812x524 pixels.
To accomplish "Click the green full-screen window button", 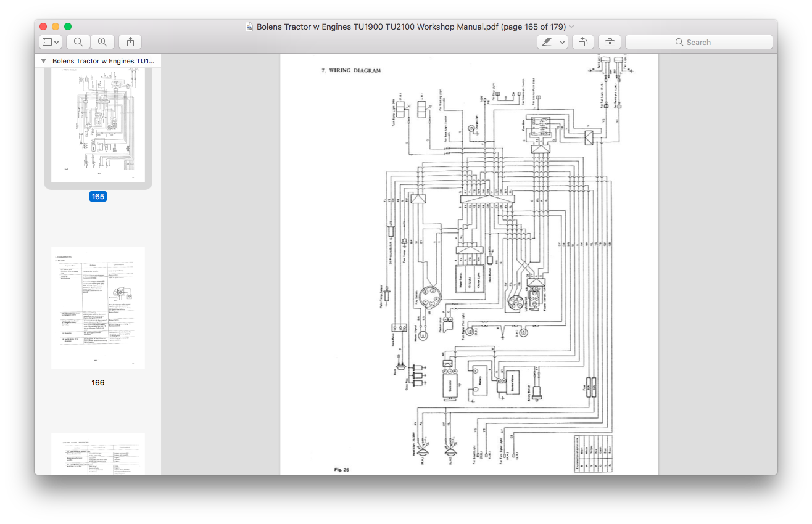I will pyautogui.click(x=68, y=27).
